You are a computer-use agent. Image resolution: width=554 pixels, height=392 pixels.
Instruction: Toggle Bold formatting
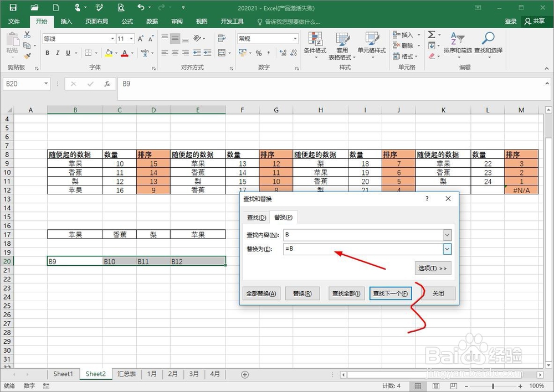tap(47, 53)
